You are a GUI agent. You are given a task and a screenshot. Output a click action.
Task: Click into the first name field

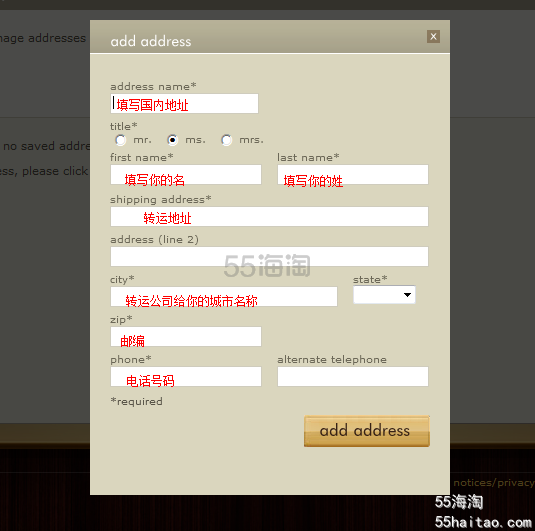click(186, 175)
